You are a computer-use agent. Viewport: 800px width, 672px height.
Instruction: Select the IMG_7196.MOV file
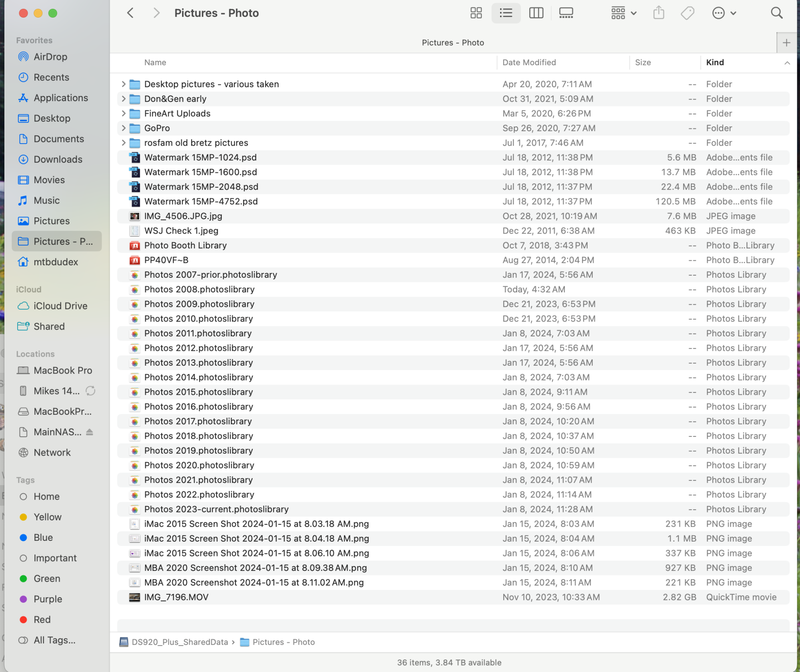[453, 597]
